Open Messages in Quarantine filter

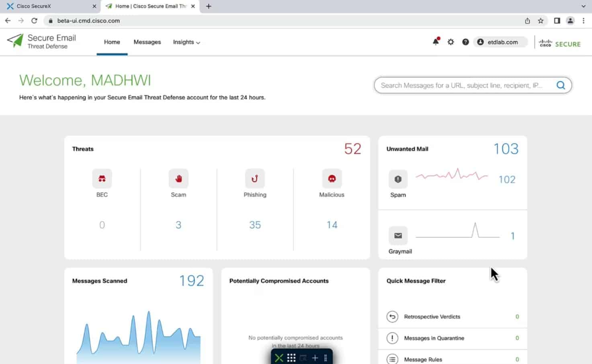[434, 338]
